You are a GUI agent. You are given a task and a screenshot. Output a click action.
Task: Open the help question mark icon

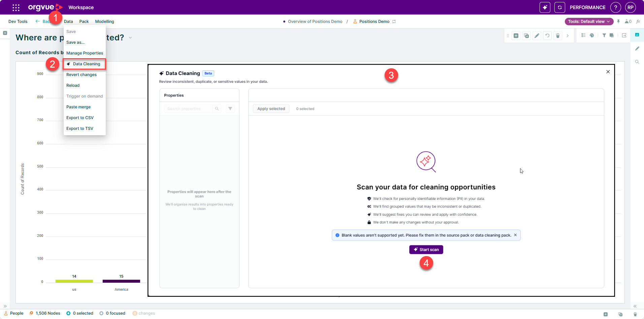(615, 7)
